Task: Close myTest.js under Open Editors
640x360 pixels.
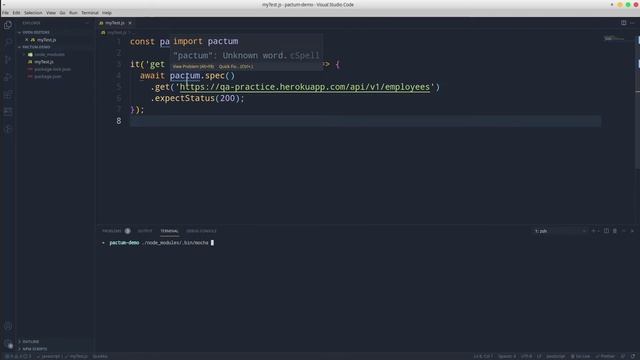Action: (x=27, y=40)
